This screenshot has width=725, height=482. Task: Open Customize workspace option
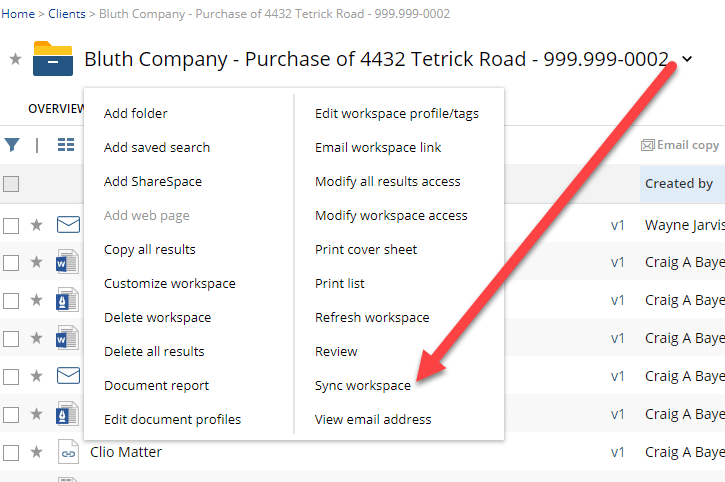170,283
